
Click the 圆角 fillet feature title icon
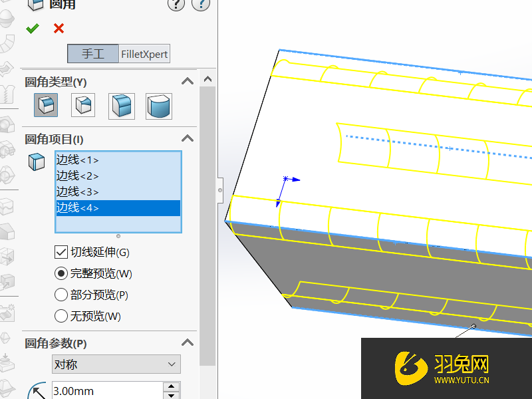(36, 5)
